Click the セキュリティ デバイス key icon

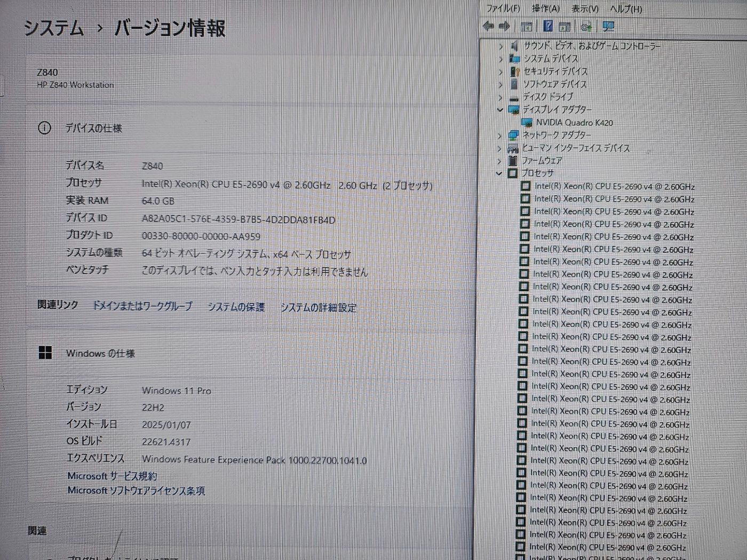[x=514, y=71]
